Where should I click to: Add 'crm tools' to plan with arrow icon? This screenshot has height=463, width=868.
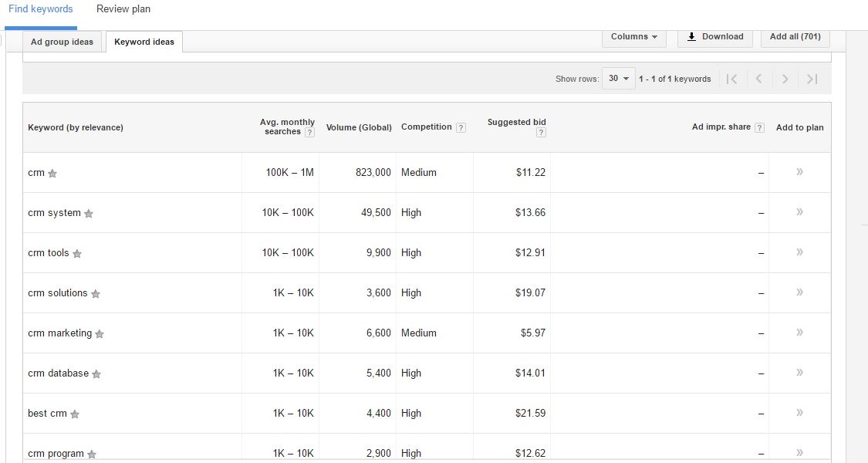pyautogui.click(x=799, y=252)
